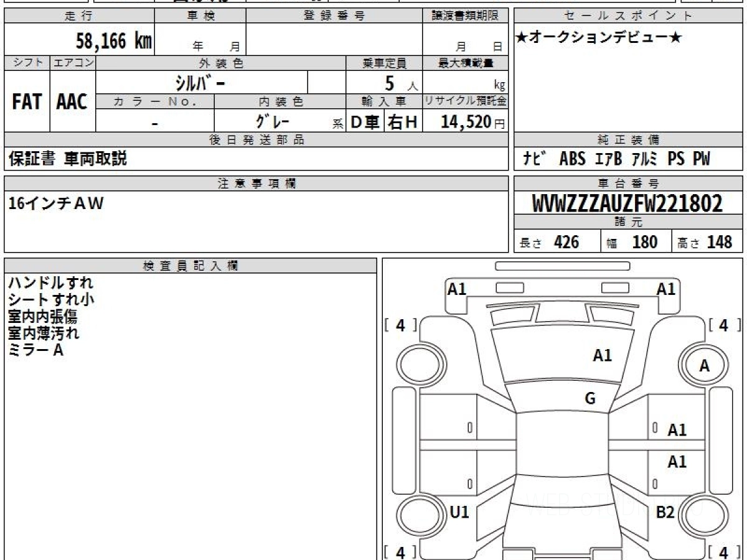The width and height of the screenshot is (747, 560).
Task: Click the 室内内張傷 inspector note
Action: pos(43,317)
